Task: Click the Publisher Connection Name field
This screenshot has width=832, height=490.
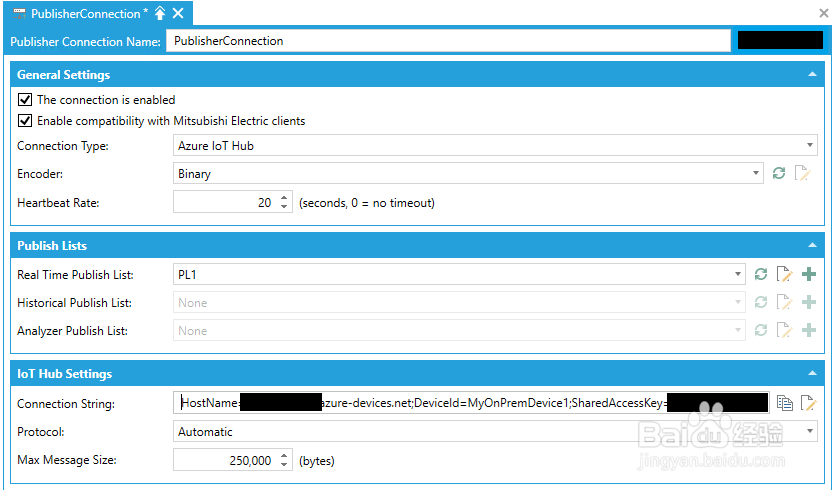Action: (448, 41)
